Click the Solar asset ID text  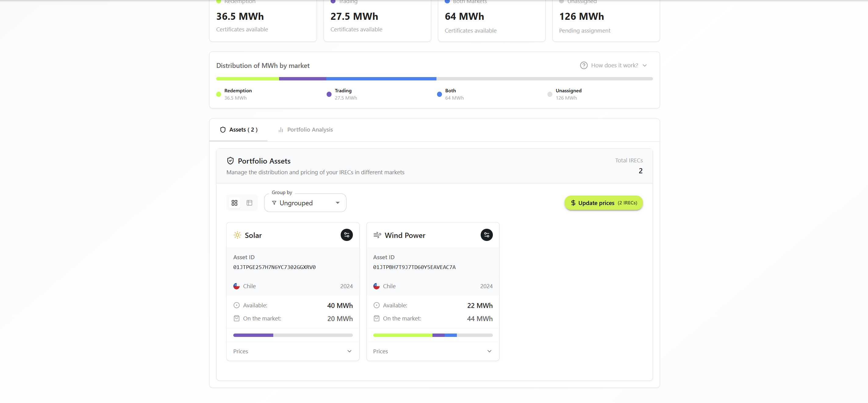[x=274, y=267]
